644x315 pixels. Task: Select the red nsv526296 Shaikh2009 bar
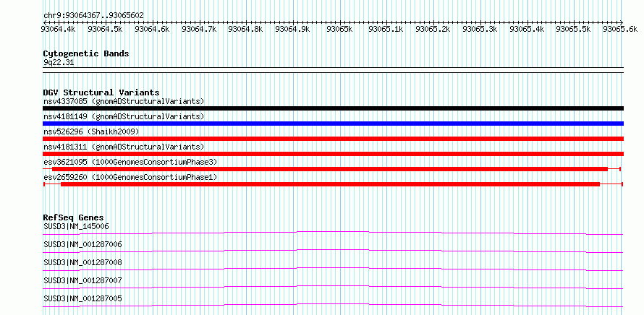point(333,139)
